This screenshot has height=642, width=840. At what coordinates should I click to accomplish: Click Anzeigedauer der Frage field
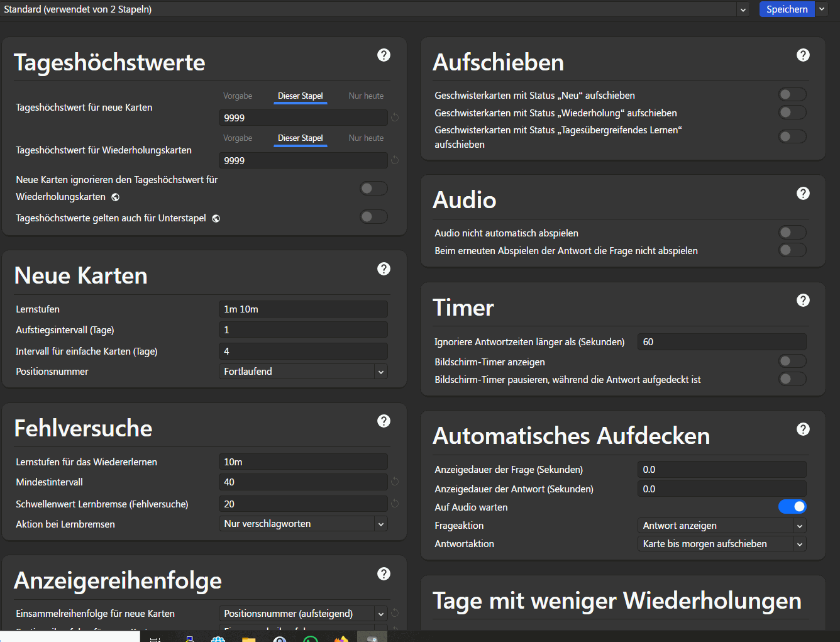point(722,470)
